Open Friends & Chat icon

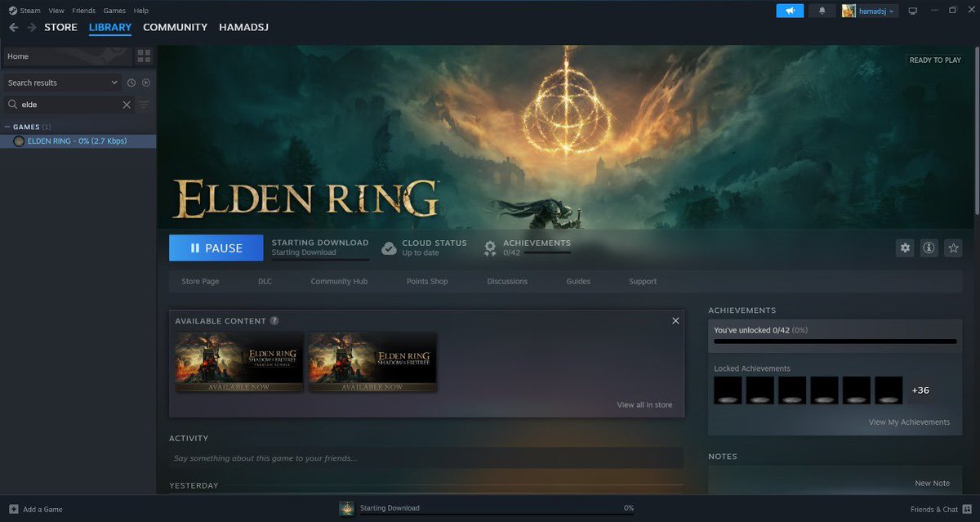click(968, 509)
